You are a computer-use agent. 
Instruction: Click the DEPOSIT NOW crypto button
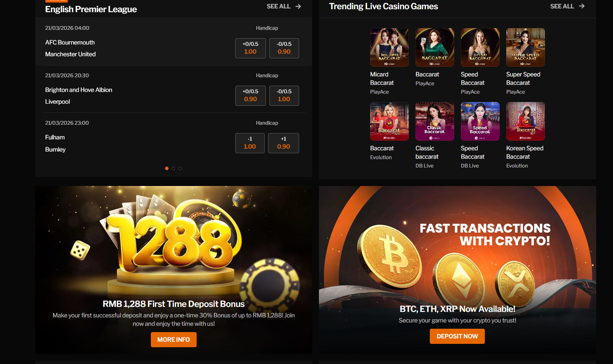tap(457, 336)
